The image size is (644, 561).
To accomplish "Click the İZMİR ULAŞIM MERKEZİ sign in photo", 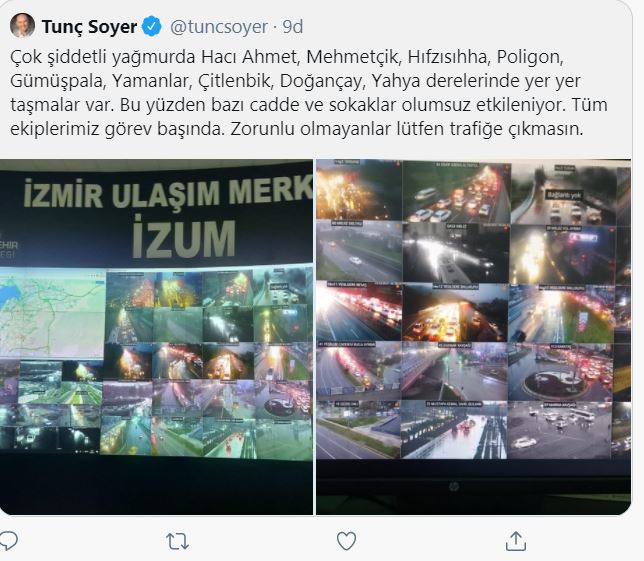I will coord(168,192).
